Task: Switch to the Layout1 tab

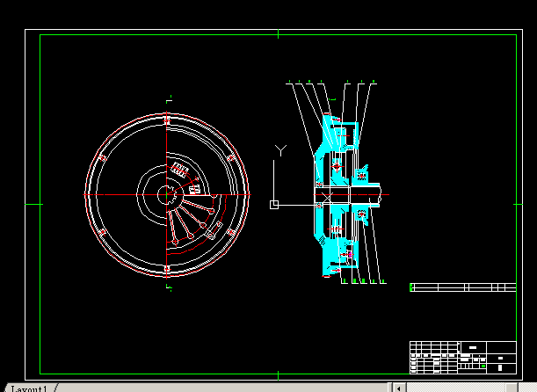Action: pyautogui.click(x=28, y=388)
